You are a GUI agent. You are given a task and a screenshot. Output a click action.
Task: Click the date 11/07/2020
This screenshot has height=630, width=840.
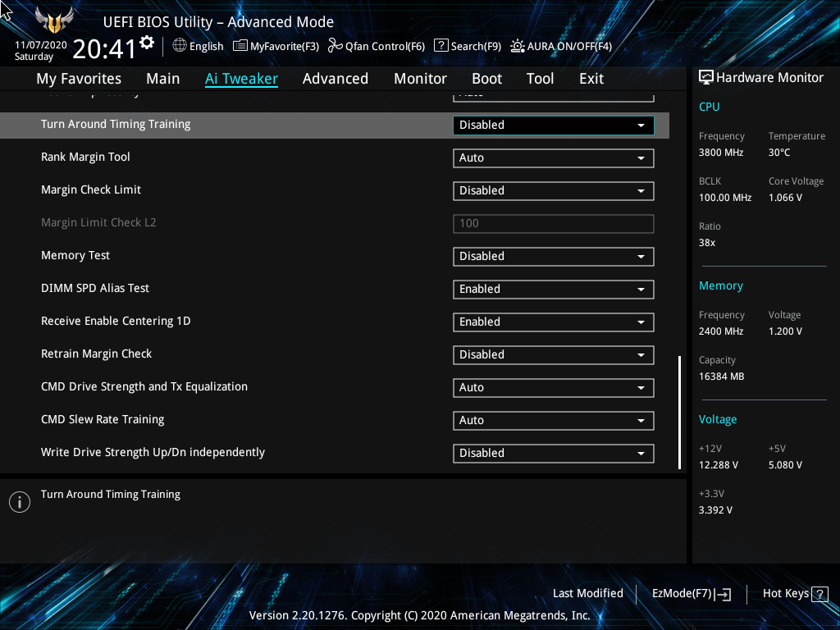(x=41, y=45)
